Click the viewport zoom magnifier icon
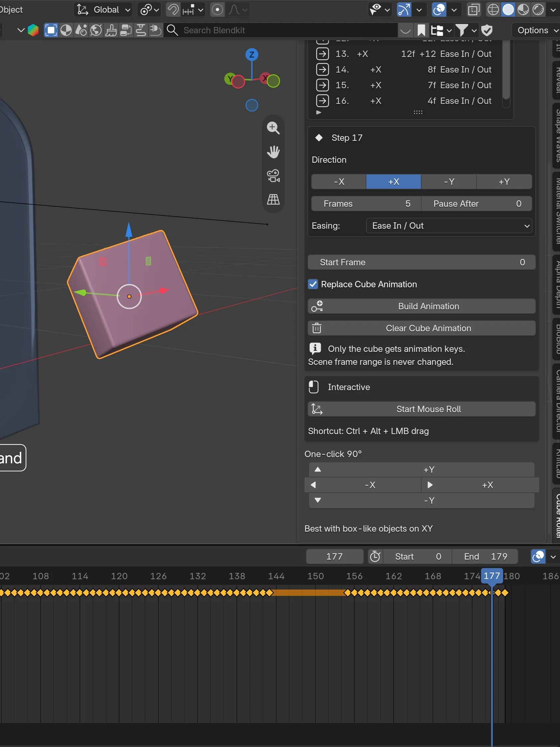The width and height of the screenshot is (560, 747). pos(273,128)
